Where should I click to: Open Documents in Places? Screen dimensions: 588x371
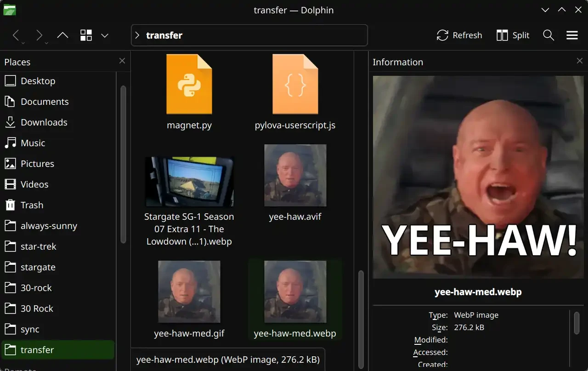coord(58,102)
